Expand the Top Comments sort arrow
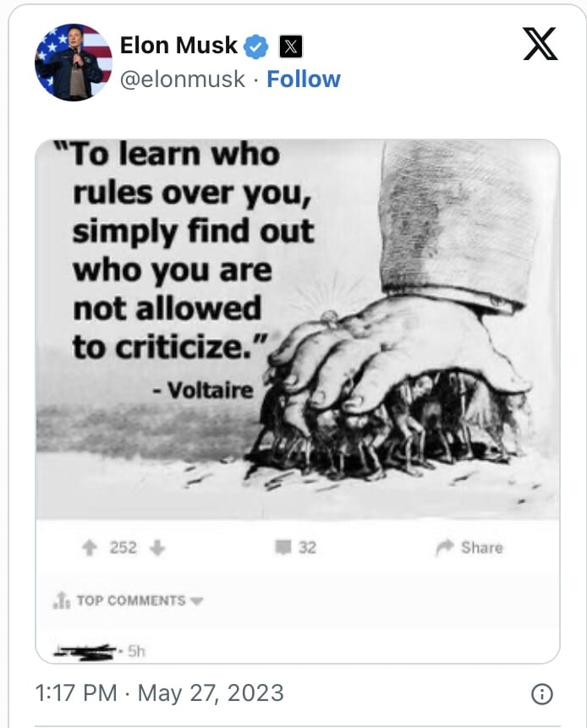Screen dimensions: 587x728 [196, 601]
